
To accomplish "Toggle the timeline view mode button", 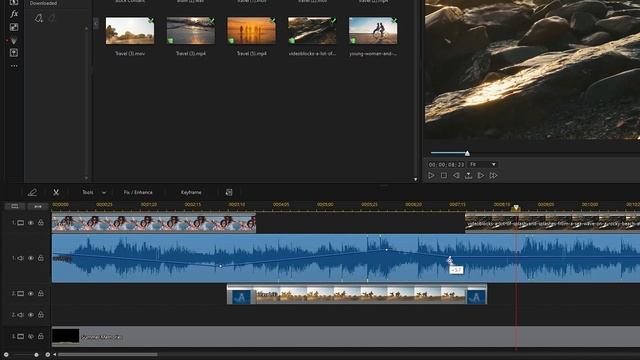I will 15,206.
